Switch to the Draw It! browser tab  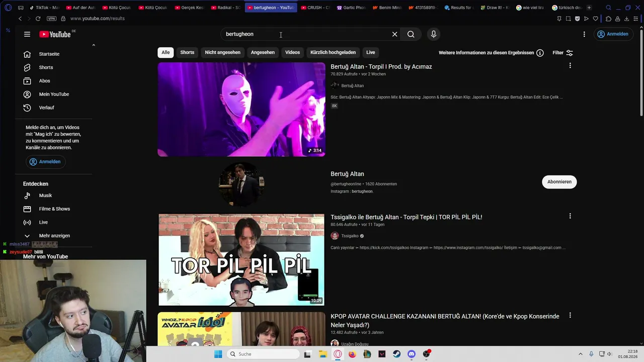click(x=495, y=8)
